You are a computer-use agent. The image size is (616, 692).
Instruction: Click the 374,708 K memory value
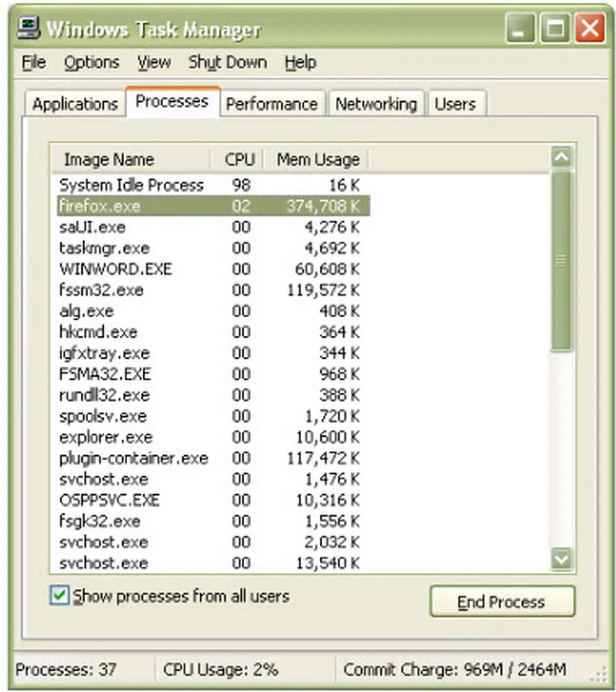pyautogui.click(x=323, y=206)
